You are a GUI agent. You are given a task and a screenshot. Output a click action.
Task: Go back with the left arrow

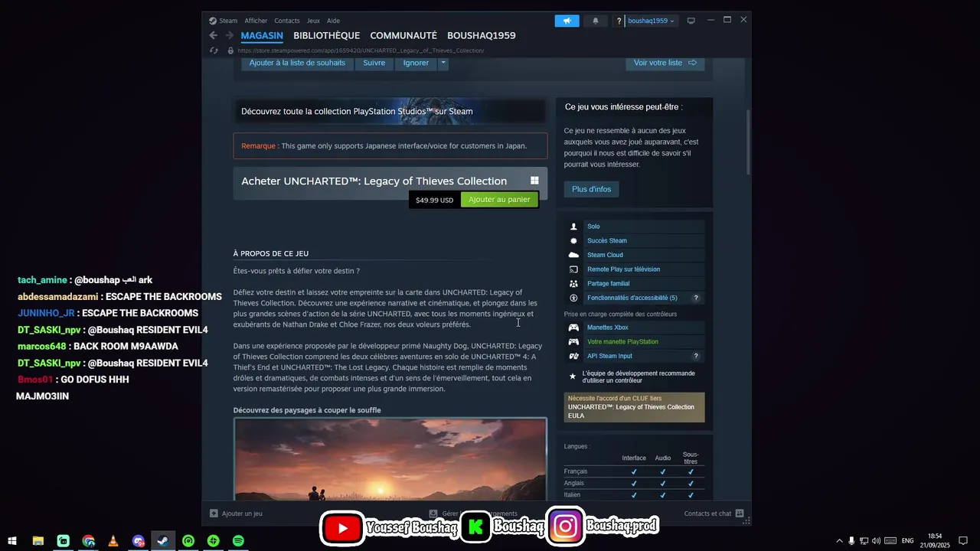(214, 35)
